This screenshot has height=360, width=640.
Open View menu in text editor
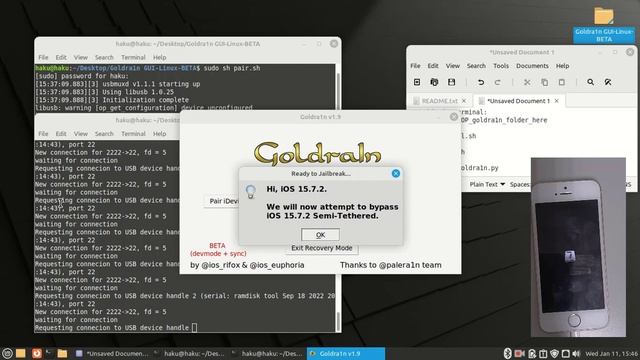click(452, 66)
